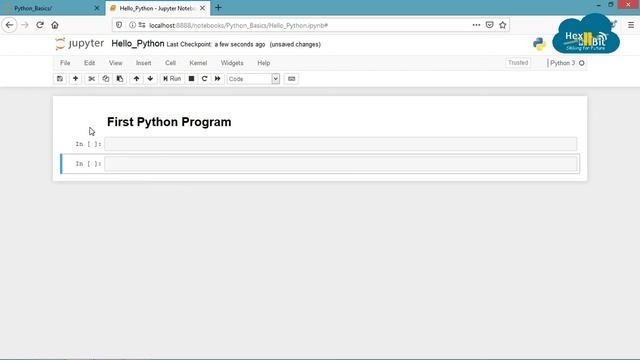This screenshot has width=640, height=360.
Task: Click the first empty code cell
Action: (340, 144)
